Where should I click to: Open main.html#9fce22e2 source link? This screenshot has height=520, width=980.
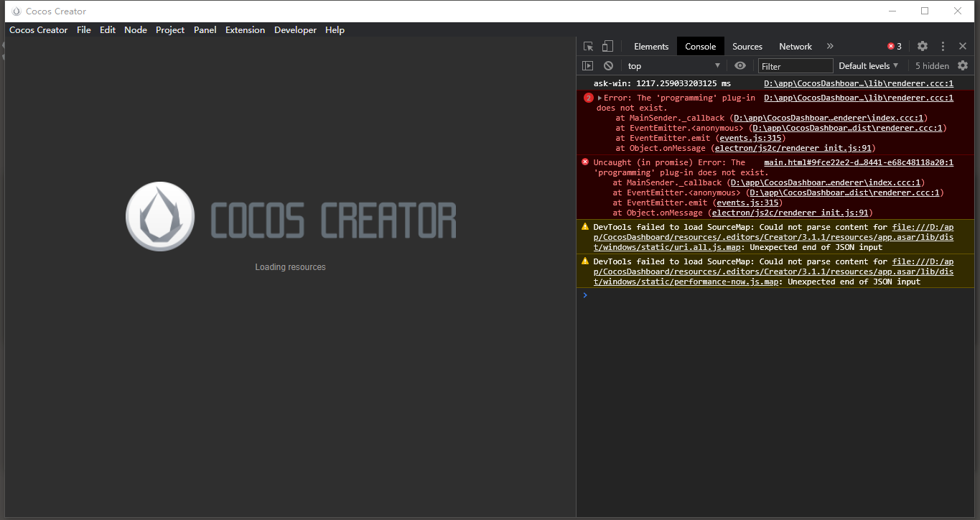point(859,162)
